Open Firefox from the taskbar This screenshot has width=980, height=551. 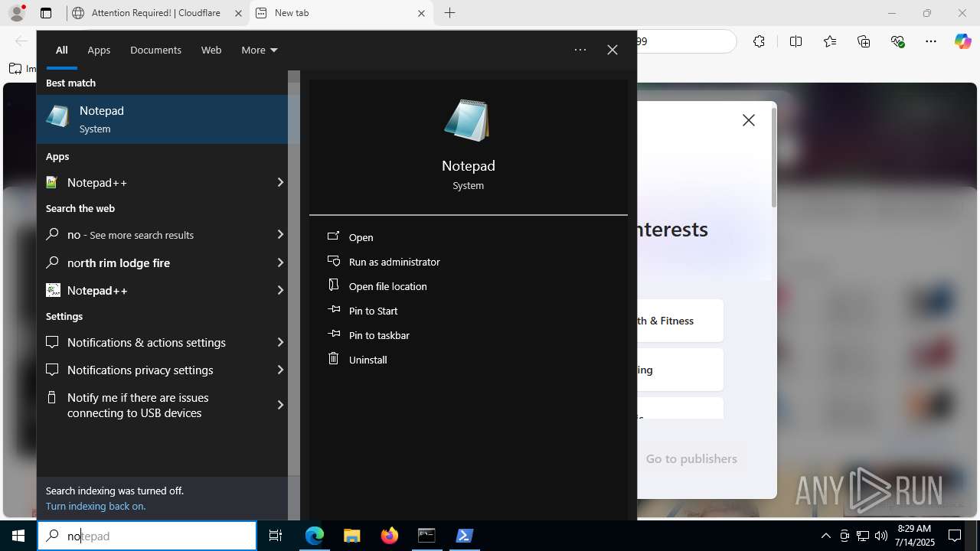tap(390, 536)
